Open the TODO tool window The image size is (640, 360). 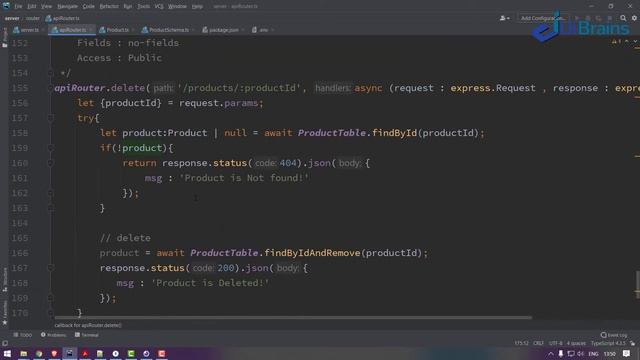tap(22, 335)
